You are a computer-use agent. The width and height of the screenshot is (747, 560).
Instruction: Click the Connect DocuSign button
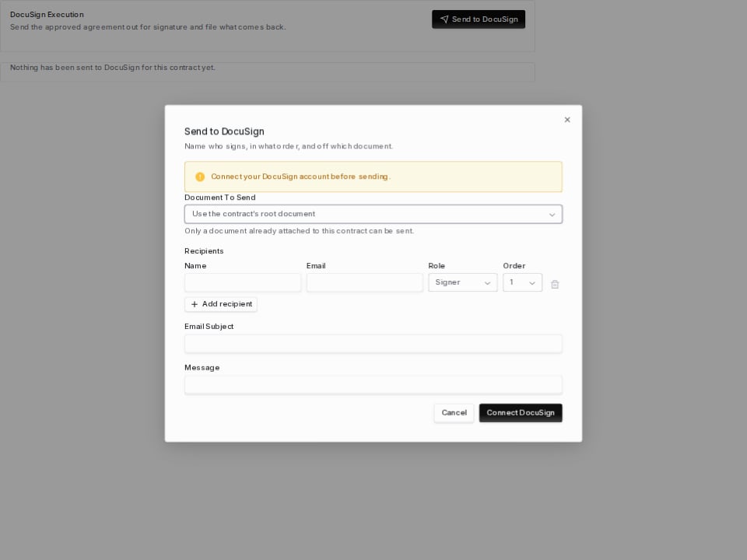click(521, 413)
